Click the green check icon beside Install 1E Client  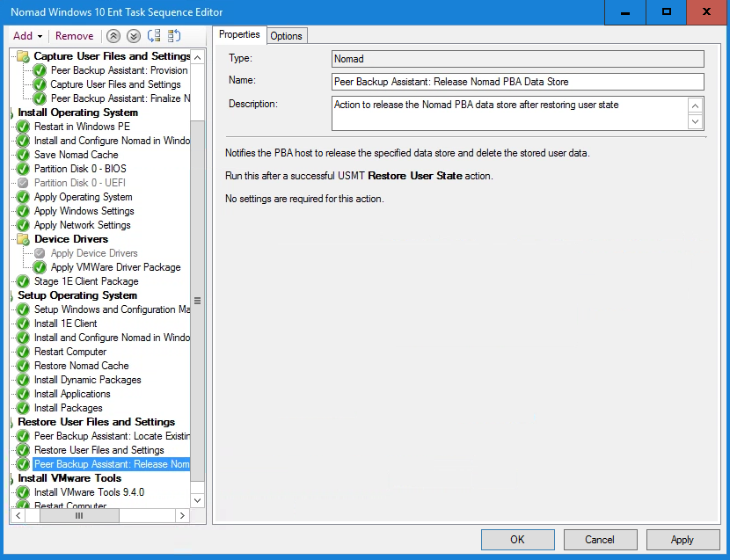23,324
